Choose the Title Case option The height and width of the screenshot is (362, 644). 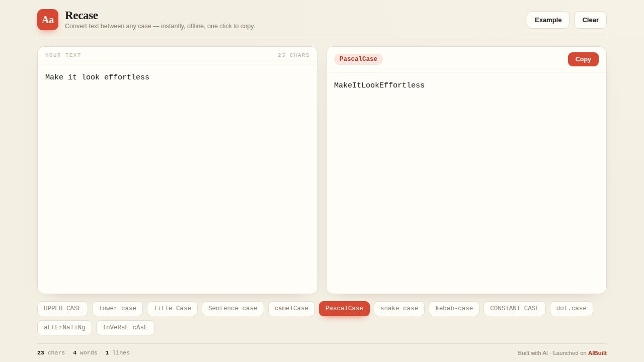tap(172, 309)
